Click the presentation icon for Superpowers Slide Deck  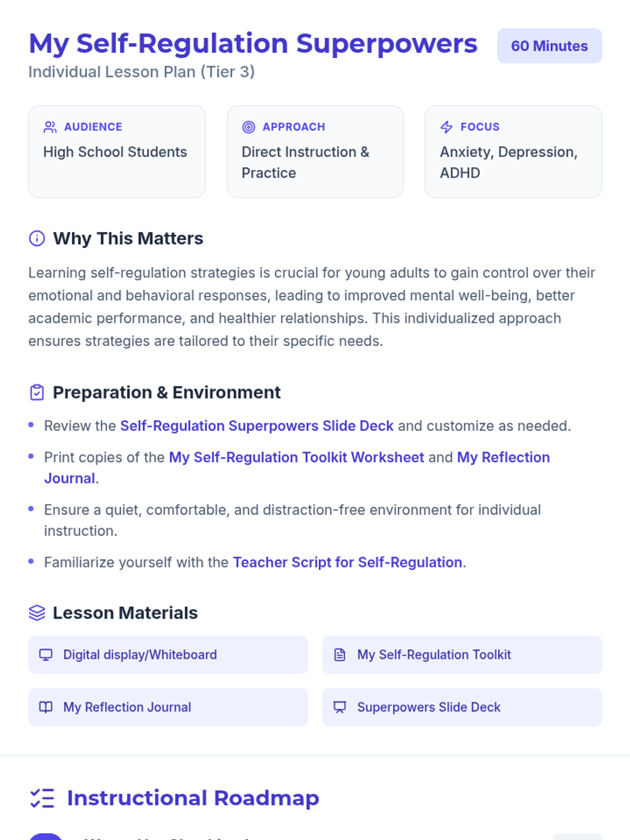click(x=340, y=707)
